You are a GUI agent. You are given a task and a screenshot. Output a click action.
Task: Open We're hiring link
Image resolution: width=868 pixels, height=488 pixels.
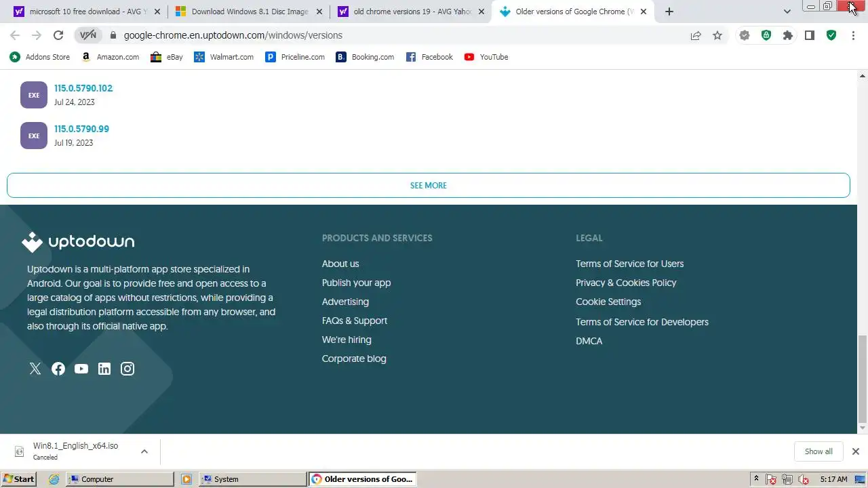(347, 340)
